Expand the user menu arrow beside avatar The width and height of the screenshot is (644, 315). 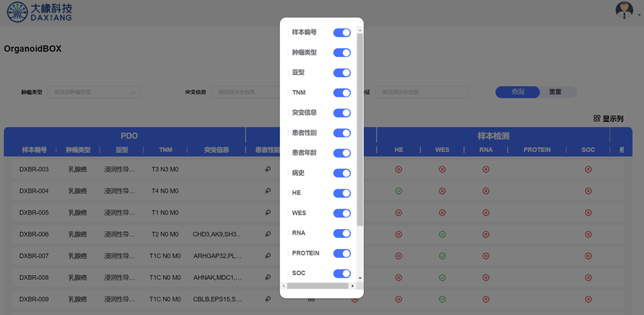point(639,14)
